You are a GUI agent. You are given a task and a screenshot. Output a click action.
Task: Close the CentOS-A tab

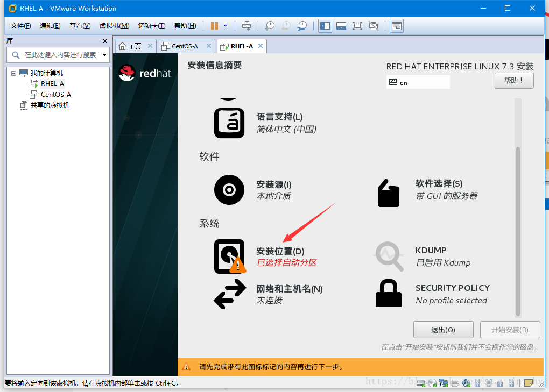[x=208, y=46]
